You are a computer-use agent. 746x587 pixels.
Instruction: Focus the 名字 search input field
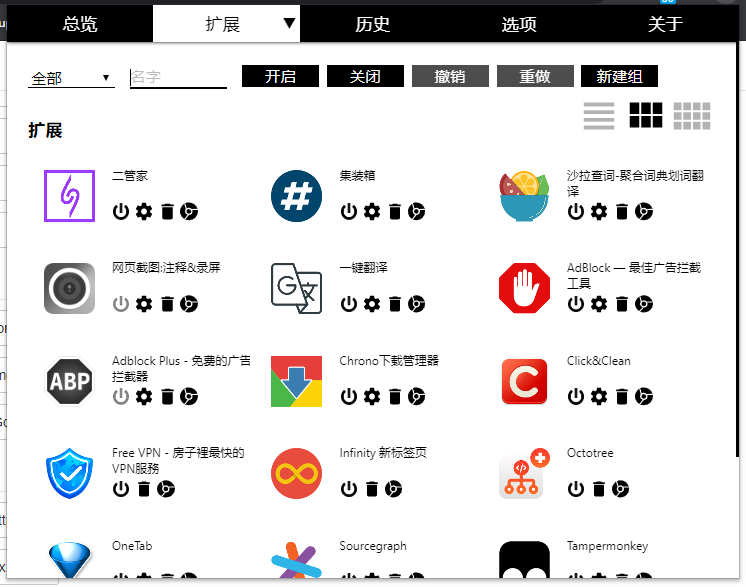tap(178, 78)
